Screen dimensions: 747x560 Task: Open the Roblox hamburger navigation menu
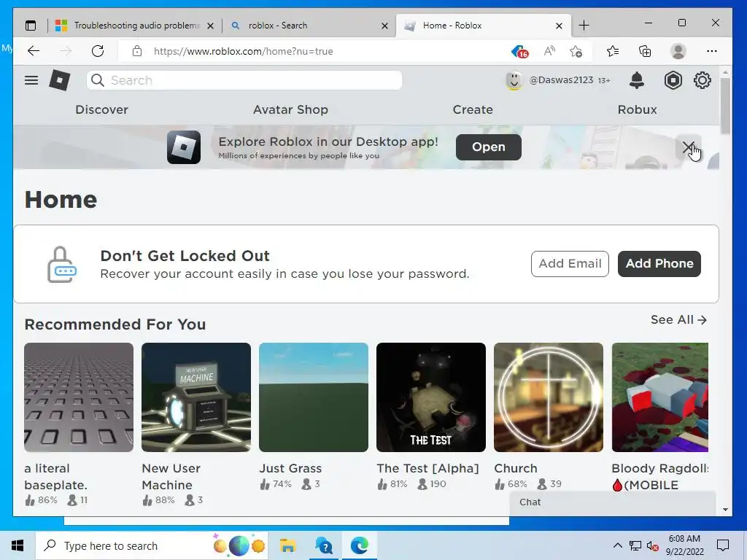(x=31, y=80)
